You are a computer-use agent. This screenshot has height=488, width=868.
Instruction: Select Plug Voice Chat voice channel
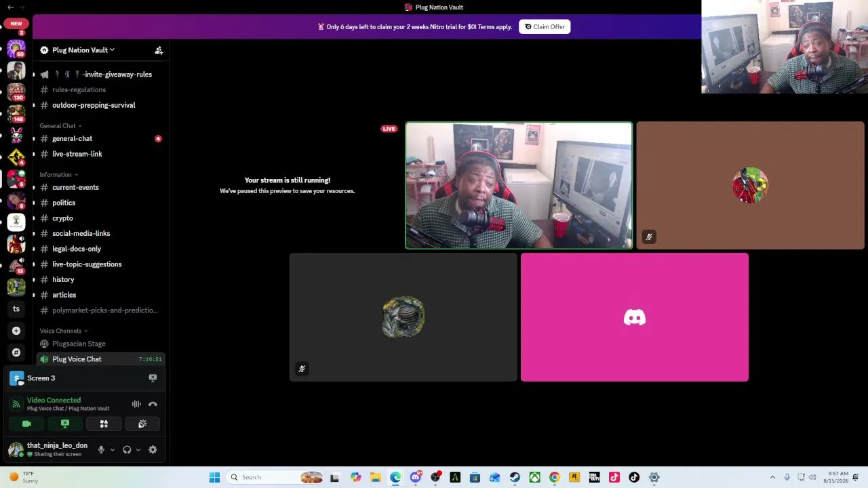100,359
